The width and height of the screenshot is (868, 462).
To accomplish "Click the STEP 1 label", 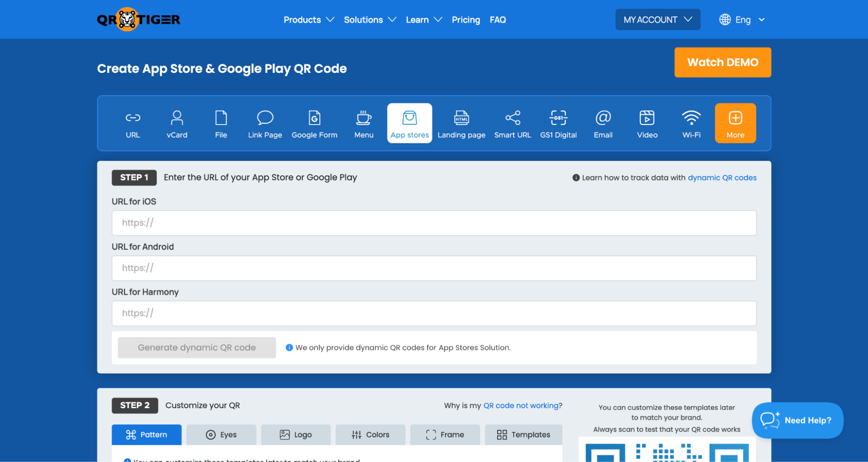I will 134,177.
